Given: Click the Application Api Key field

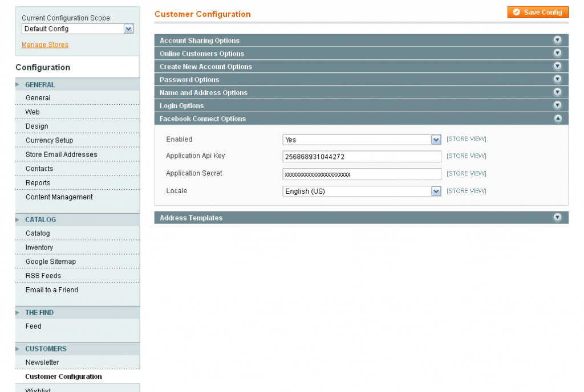Looking at the screenshot, I should [362, 157].
